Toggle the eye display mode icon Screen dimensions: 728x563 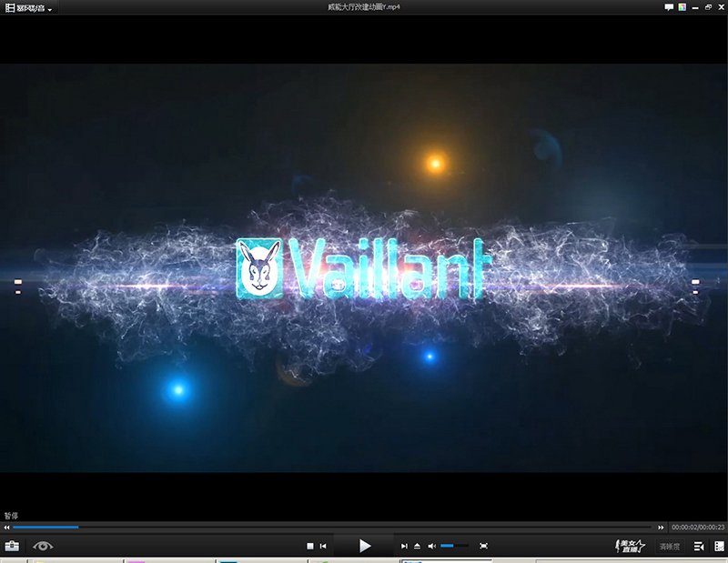[x=43, y=546]
